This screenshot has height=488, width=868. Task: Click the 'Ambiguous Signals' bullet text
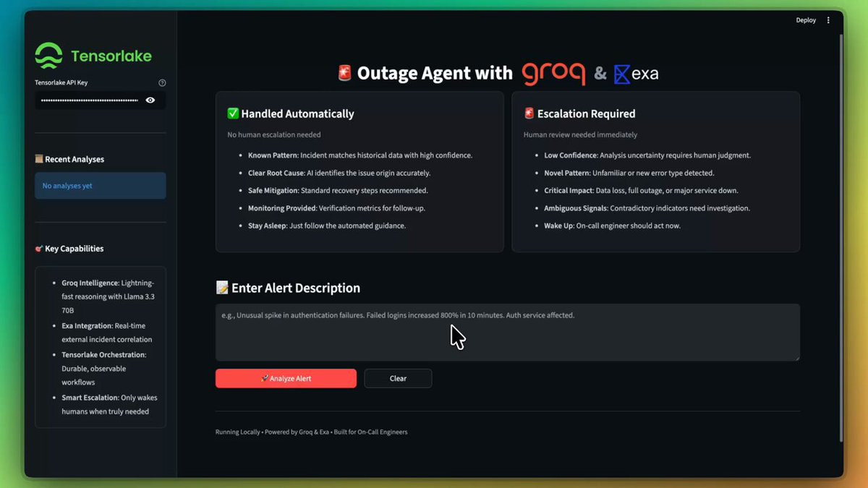point(647,208)
